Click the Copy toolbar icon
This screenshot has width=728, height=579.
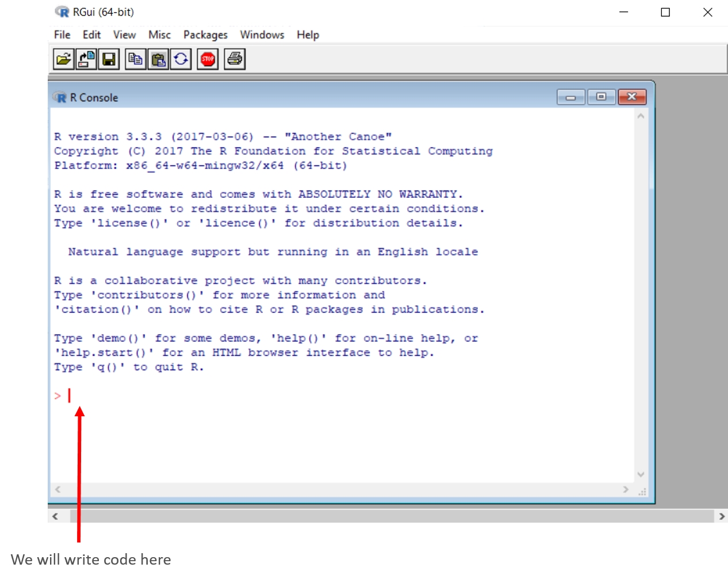click(x=136, y=59)
